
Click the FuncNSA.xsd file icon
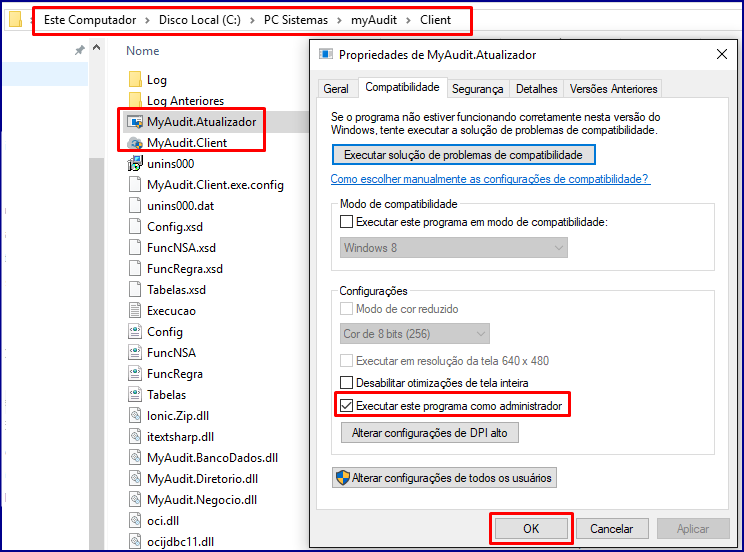135,247
